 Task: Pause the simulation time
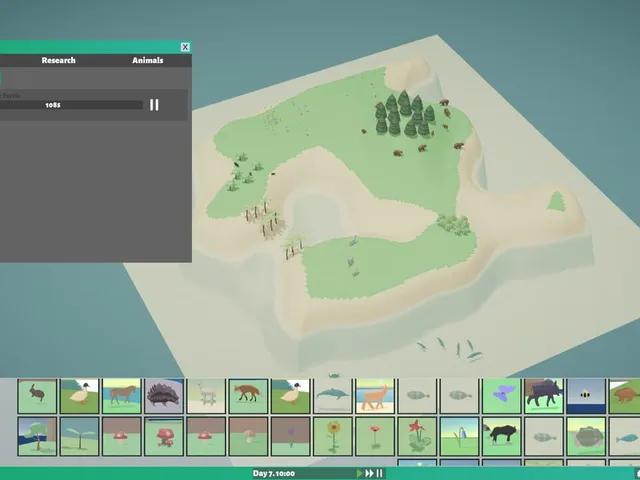[x=379, y=473]
